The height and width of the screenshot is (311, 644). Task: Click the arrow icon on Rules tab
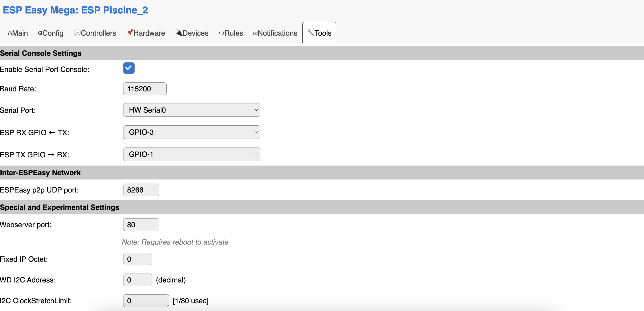(x=222, y=33)
